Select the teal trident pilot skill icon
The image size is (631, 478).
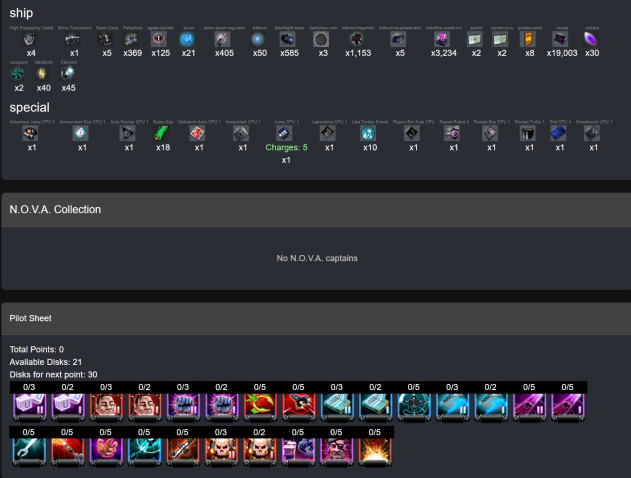click(x=144, y=452)
